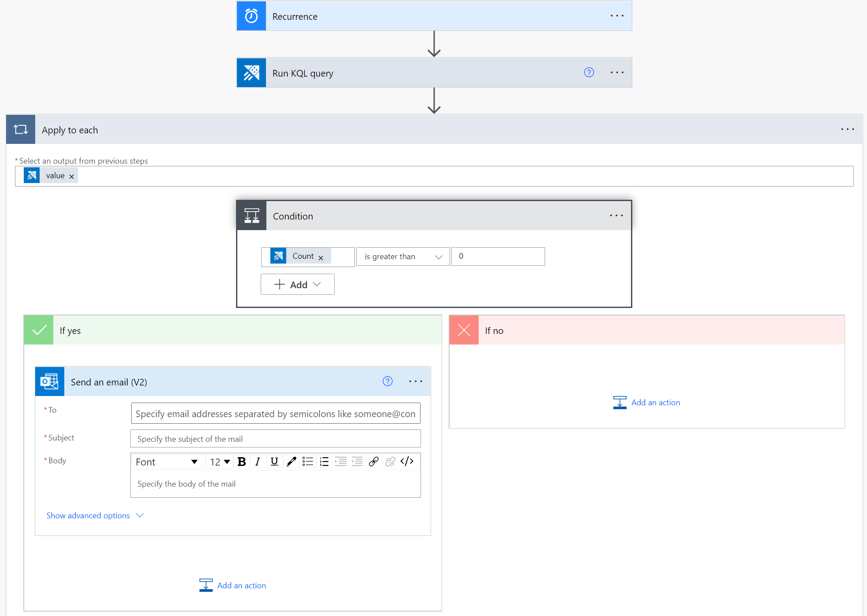Image resolution: width=867 pixels, height=616 pixels.
Task: Toggle italic formatting in email body
Action: pyautogui.click(x=258, y=462)
